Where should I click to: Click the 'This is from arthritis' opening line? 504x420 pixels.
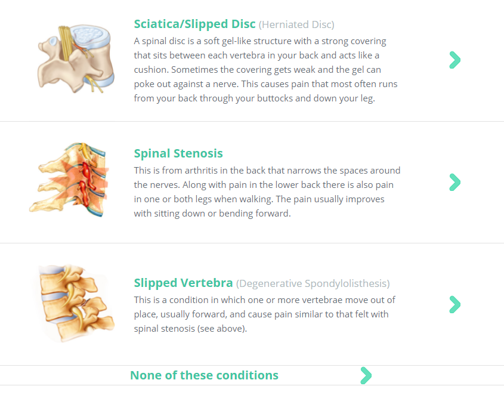(x=267, y=171)
